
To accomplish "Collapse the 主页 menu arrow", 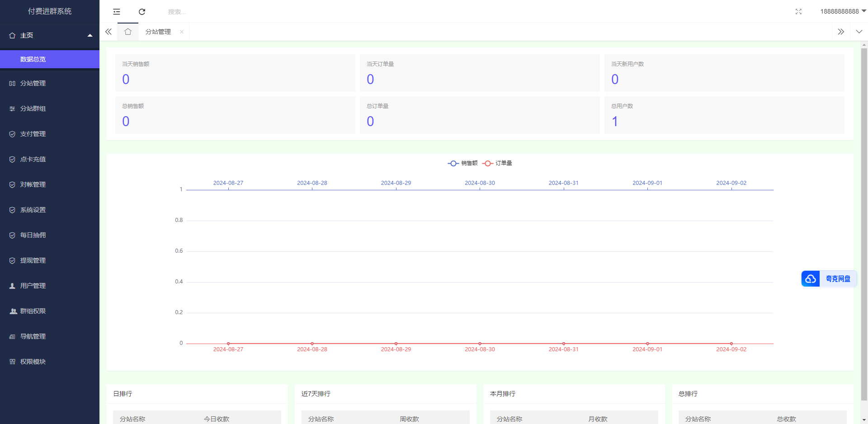I will 90,35.
